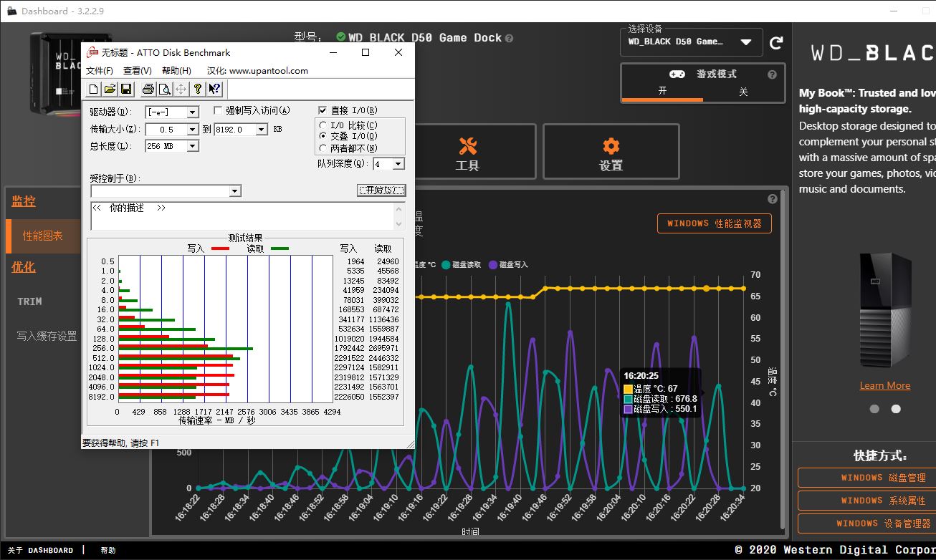Click the Monitor section heading in the sidebar
The height and width of the screenshot is (560, 936).
click(x=24, y=201)
